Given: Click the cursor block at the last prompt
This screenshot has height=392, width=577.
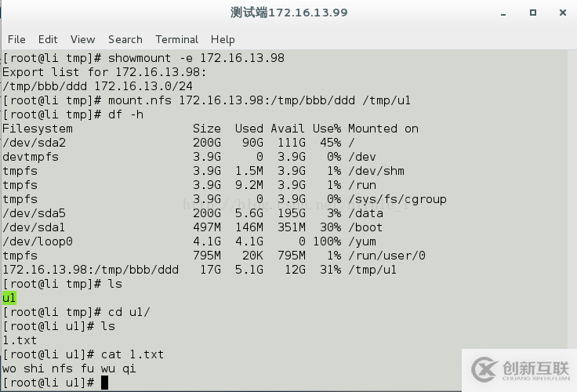Looking at the screenshot, I should click(x=104, y=383).
